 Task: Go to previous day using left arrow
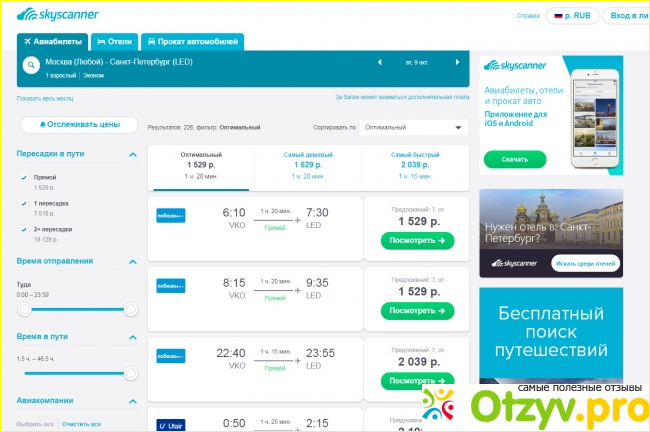click(379, 62)
